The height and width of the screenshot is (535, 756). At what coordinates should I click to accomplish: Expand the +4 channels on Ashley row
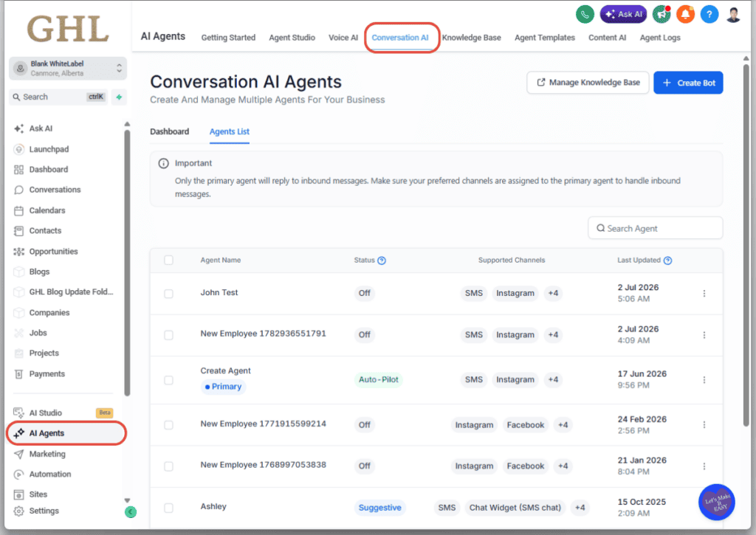[580, 508]
